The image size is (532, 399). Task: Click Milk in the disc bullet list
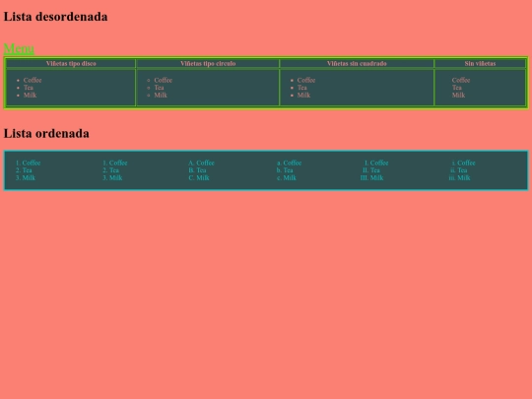click(x=30, y=95)
